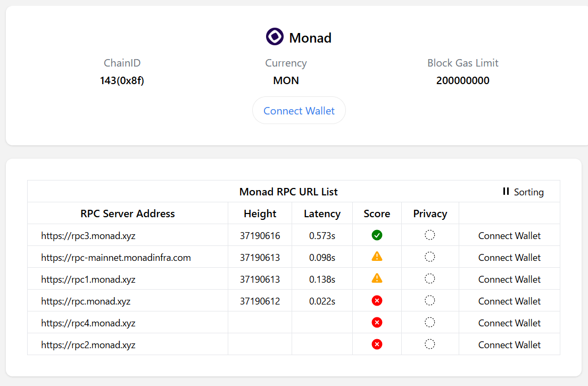Click latency value 0.138s
588x386 pixels.
click(322, 279)
